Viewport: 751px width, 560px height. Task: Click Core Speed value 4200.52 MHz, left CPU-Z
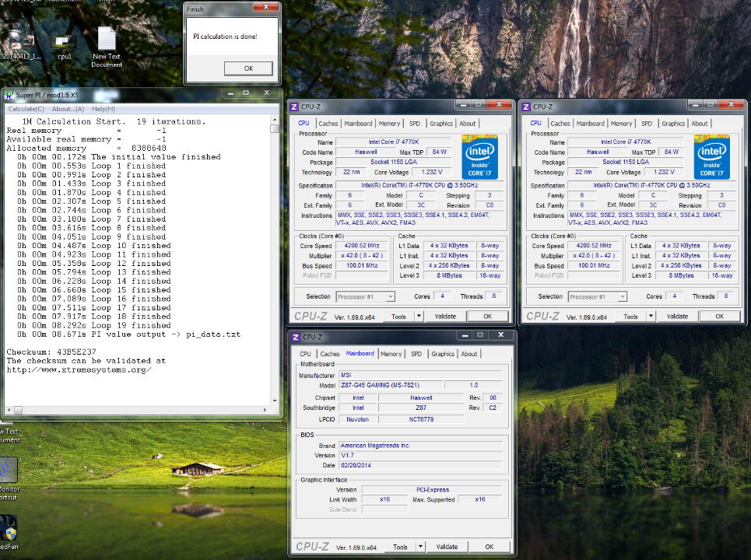point(362,246)
